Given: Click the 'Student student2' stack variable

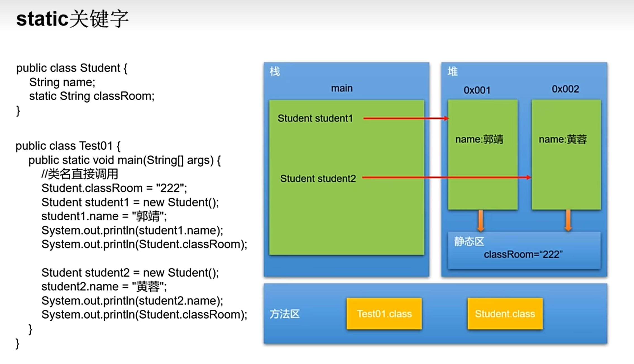Looking at the screenshot, I should click(318, 179).
